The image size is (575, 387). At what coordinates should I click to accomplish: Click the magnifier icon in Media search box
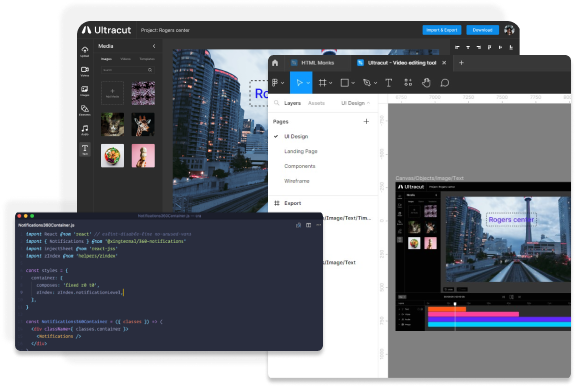150,70
